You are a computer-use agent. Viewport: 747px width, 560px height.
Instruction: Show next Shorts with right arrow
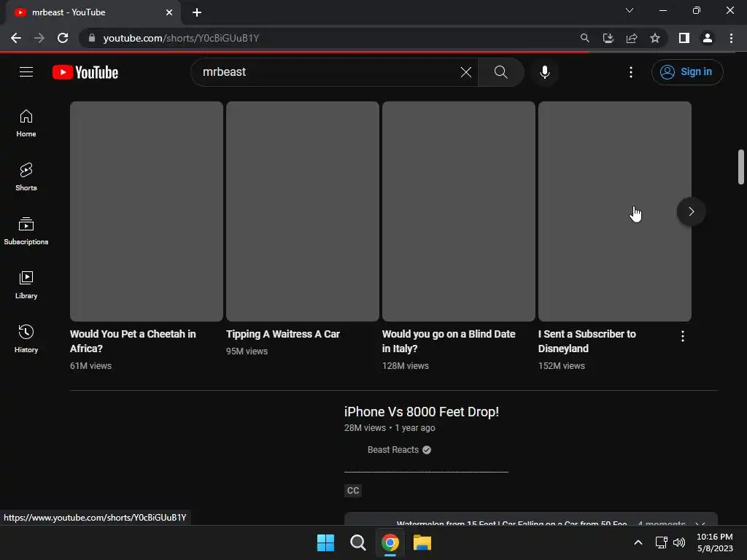691,211
